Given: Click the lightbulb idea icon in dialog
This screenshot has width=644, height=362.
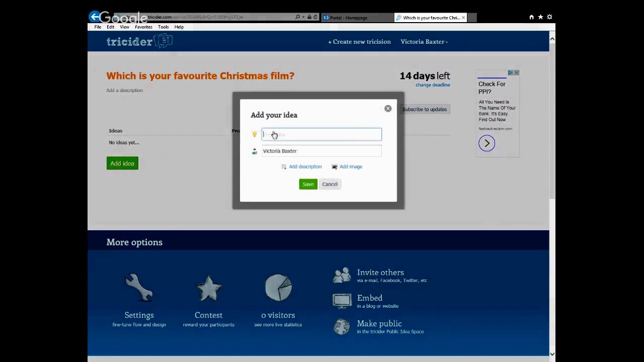Looking at the screenshot, I should click(255, 134).
